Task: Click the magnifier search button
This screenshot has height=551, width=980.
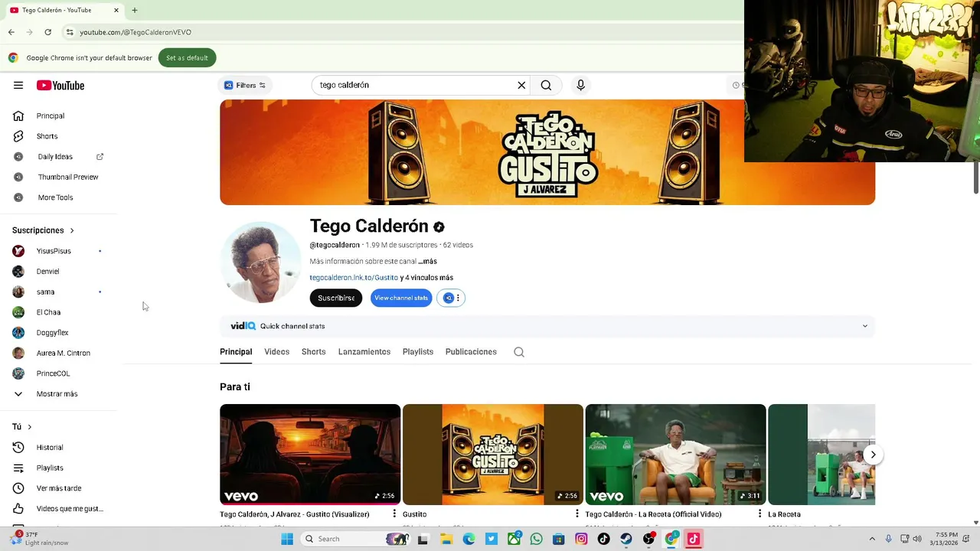Action: (546, 85)
